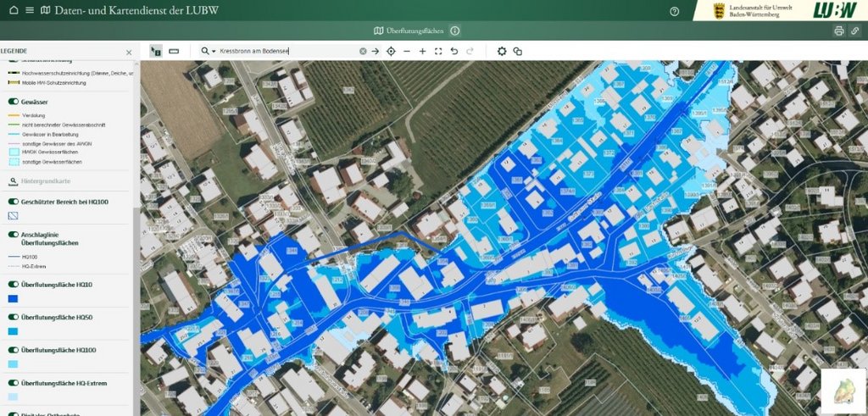This screenshot has width=868, height=416.
Task: Disable Überflutungsfläche HQ100 layer
Action: (14, 350)
